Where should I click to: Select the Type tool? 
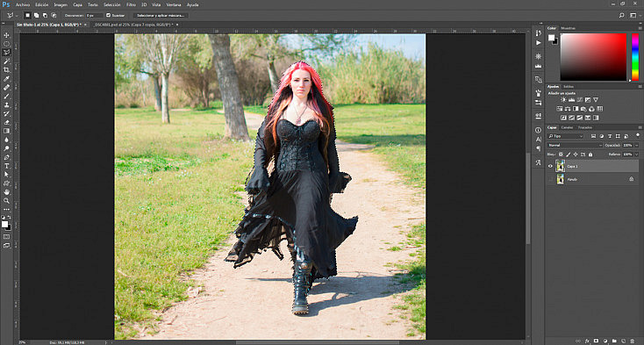pyautogui.click(x=6, y=166)
